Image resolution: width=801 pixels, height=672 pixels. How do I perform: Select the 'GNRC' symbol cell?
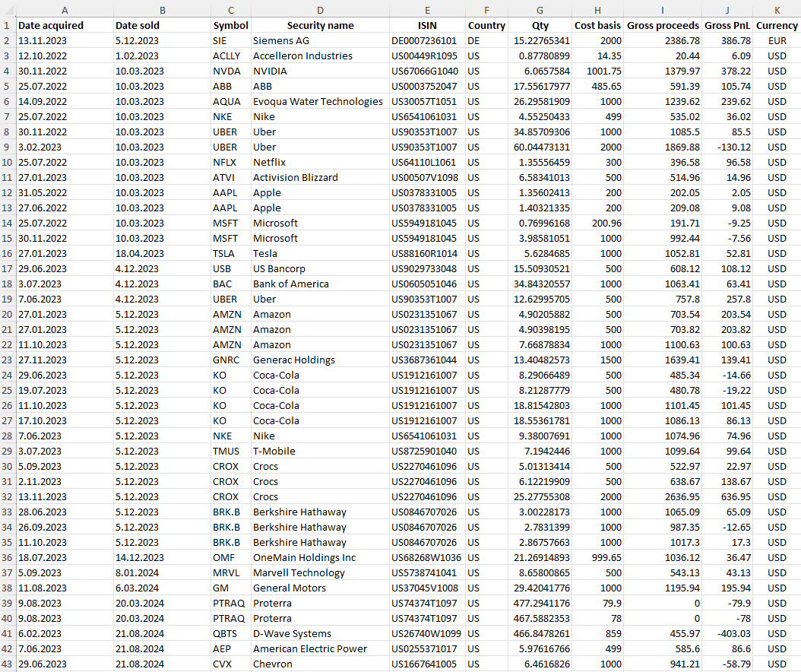231,360
